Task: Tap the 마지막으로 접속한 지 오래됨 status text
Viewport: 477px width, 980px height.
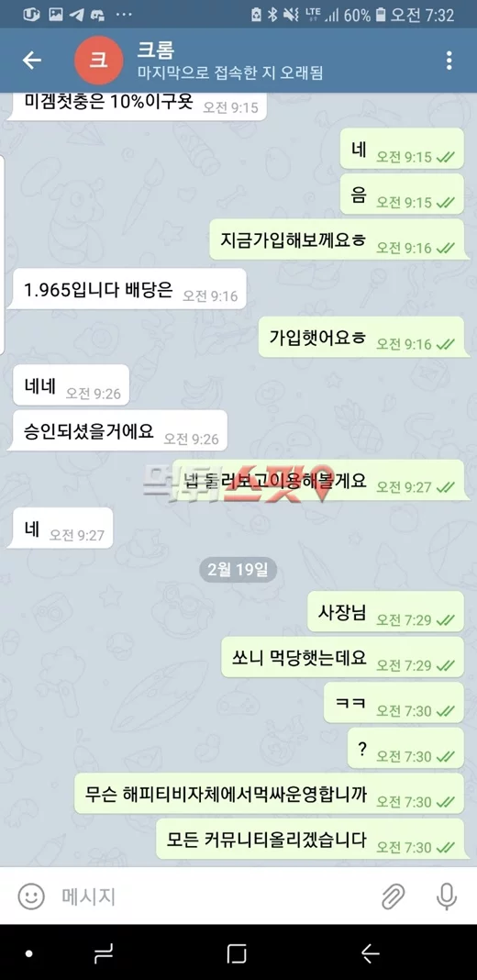Action: pyautogui.click(x=230, y=73)
